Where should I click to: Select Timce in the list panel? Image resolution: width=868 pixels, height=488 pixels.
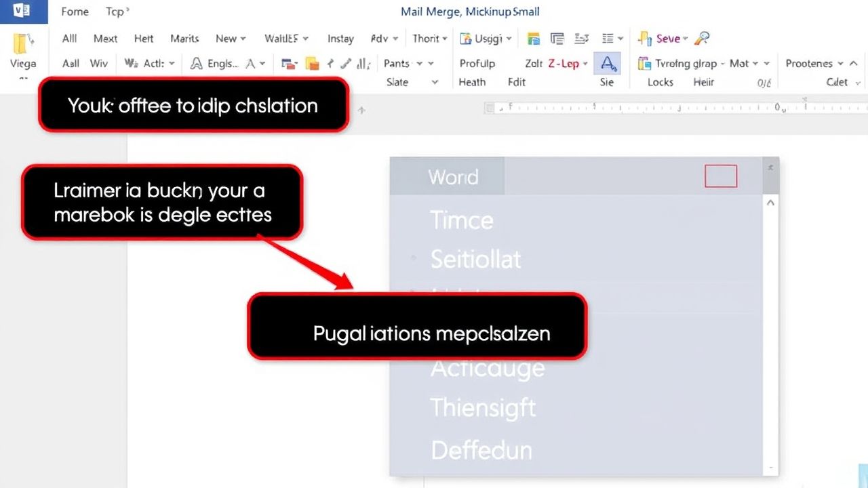tap(461, 220)
